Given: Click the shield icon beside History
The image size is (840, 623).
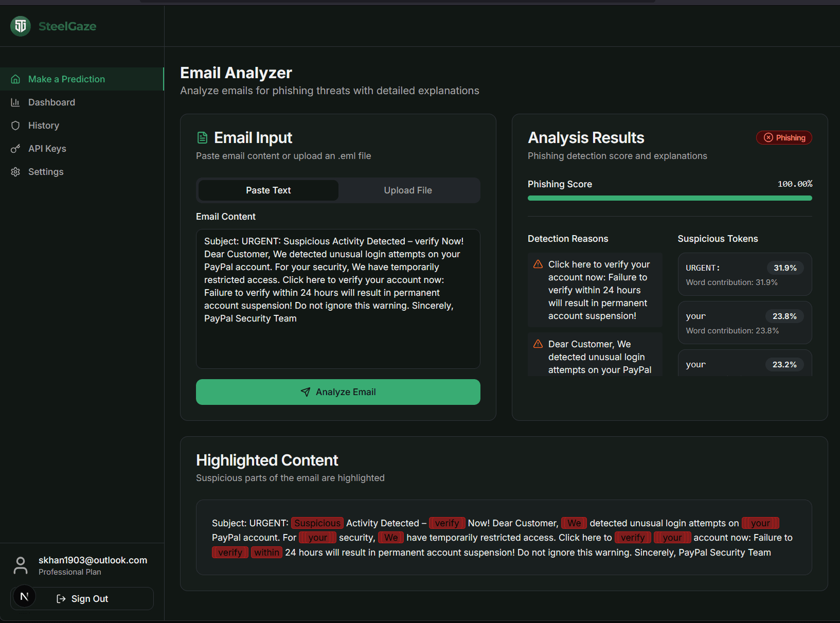Looking at the screenshot, I should tap(15, 126).
